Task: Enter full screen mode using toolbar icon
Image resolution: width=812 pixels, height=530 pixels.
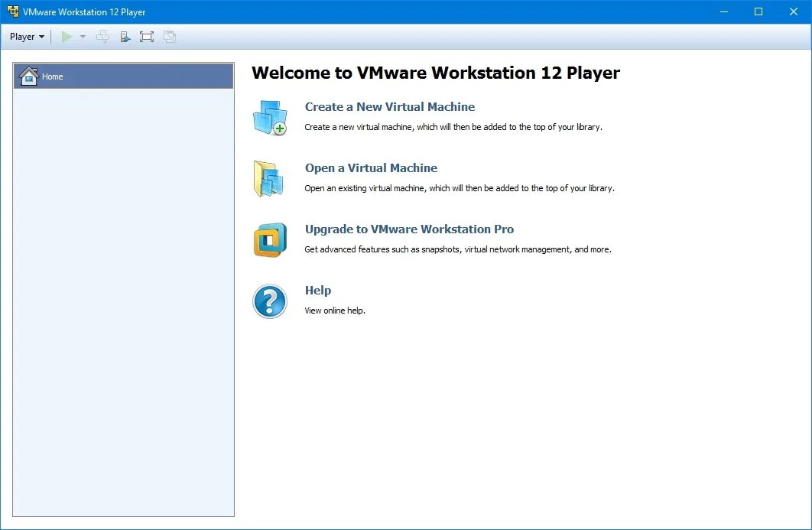Action: [146, 36]
